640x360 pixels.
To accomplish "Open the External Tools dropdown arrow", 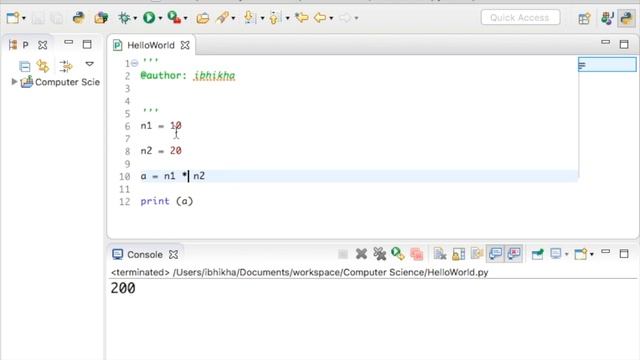I will [186, 18].
